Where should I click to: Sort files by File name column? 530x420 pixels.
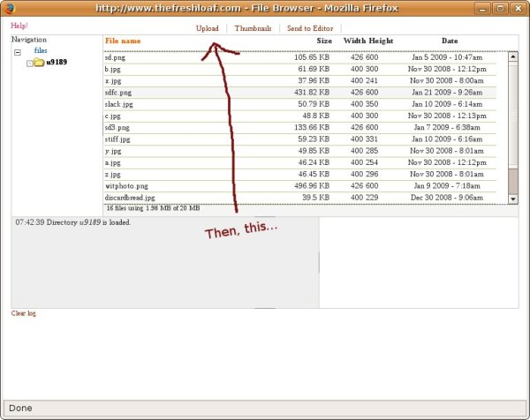[123, 41]
